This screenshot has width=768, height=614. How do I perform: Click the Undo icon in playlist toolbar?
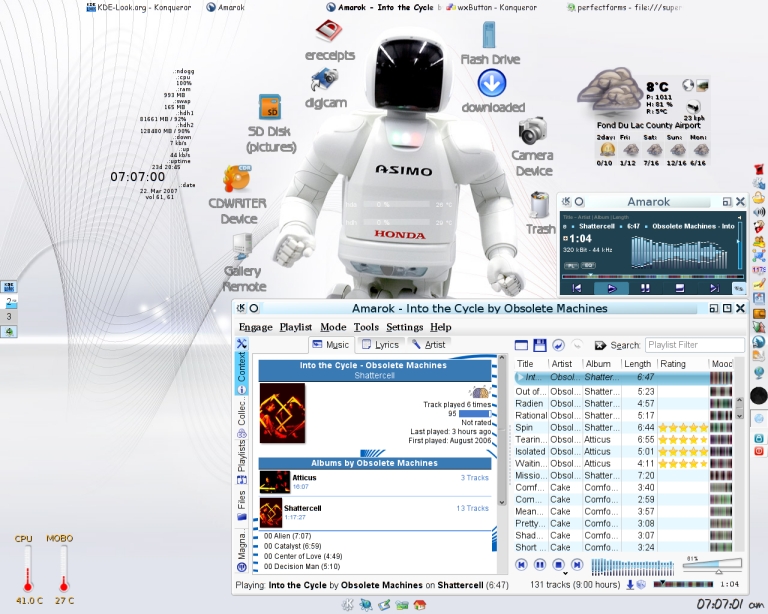point(558,345)
